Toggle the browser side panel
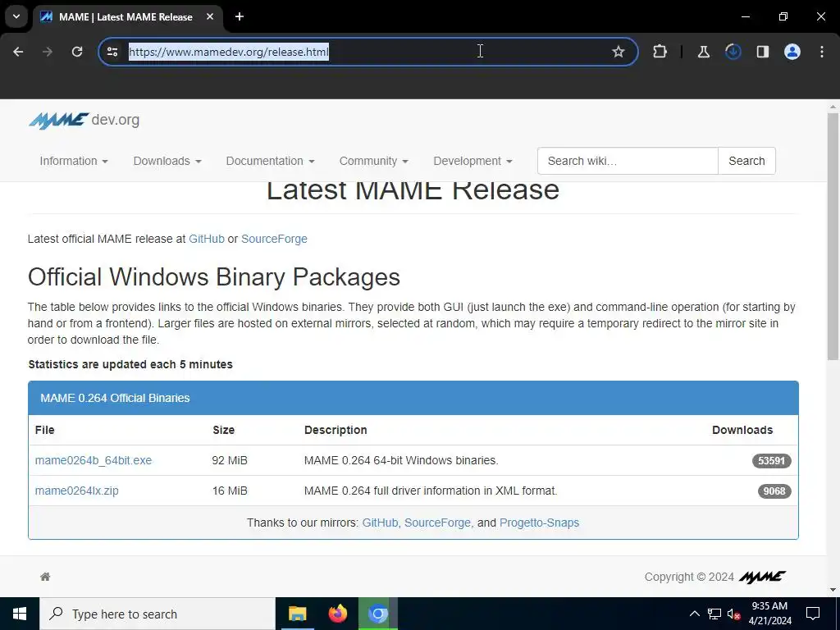Viewport: 840px width, 630px height. (x=762, y=52)
